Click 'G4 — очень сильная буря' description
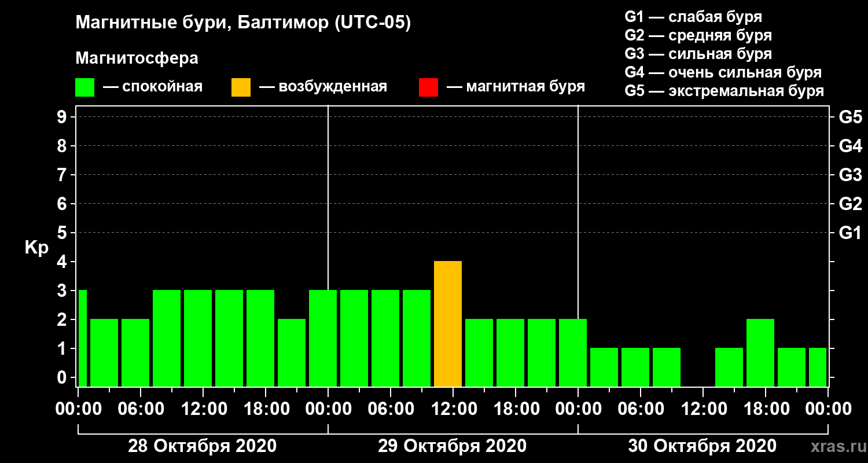The width and height of the screenshot is (868, 463). pos(723,72)
